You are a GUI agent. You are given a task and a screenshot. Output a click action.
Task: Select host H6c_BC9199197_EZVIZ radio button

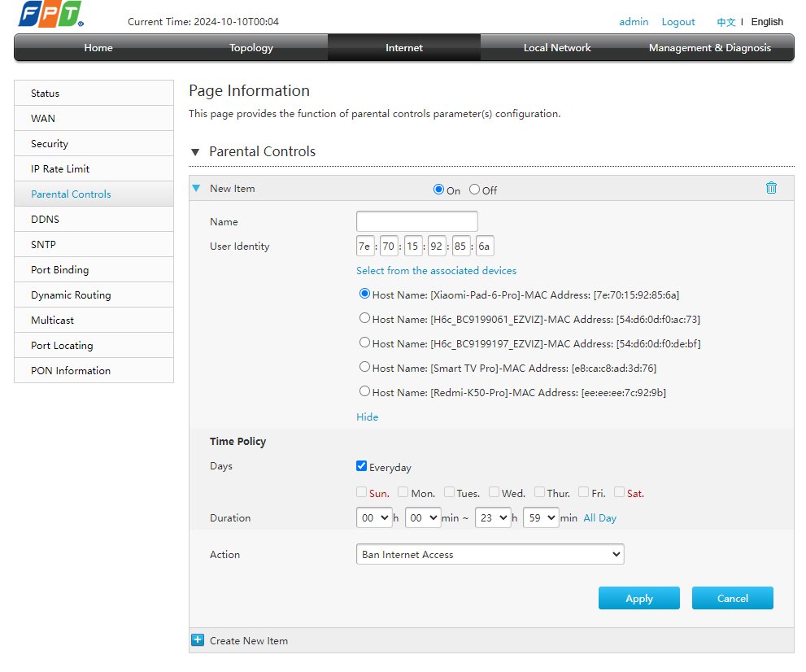364,342
